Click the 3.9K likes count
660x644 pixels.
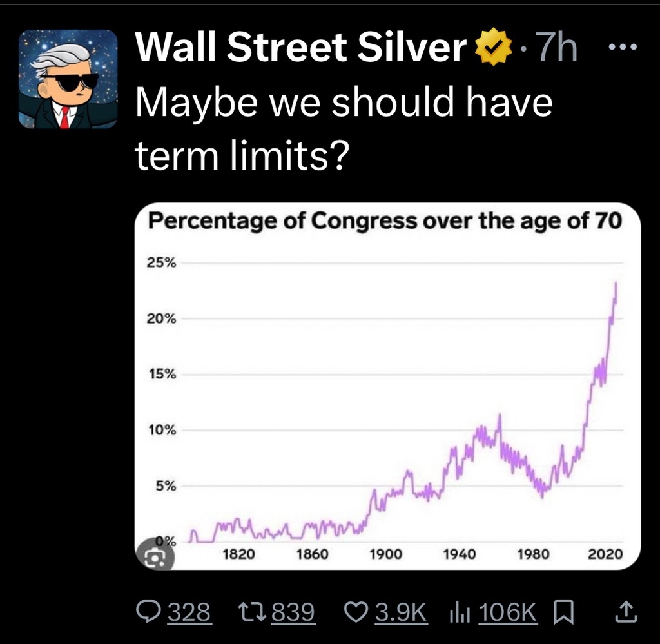401,612
